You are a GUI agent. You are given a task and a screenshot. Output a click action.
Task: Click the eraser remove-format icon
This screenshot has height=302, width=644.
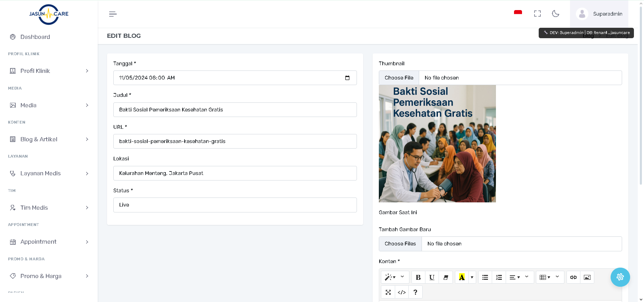coord(446,277)
